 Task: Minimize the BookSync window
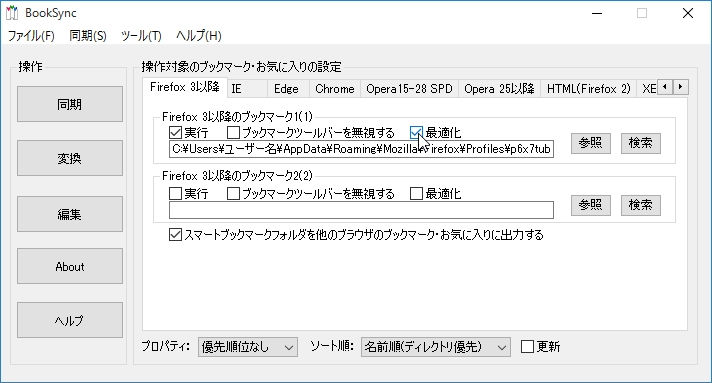click(597, 13)
